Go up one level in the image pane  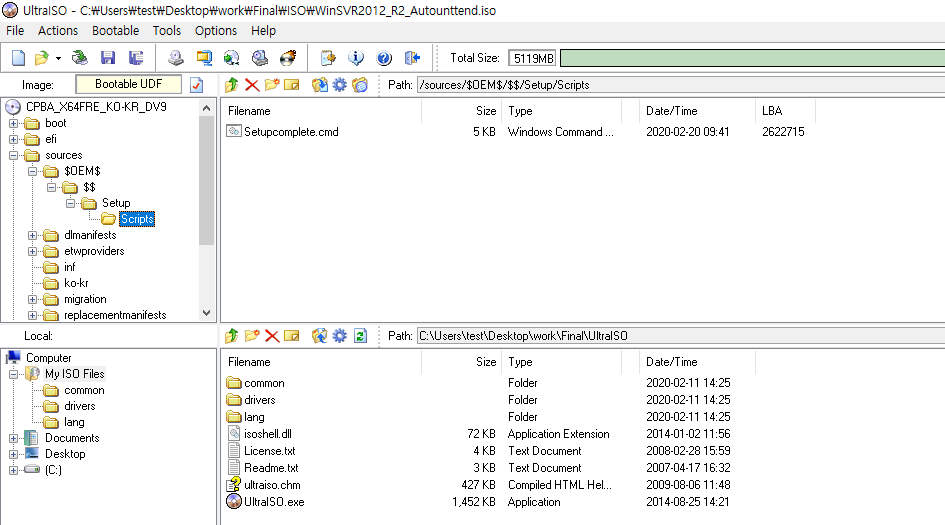coord(232,85)
